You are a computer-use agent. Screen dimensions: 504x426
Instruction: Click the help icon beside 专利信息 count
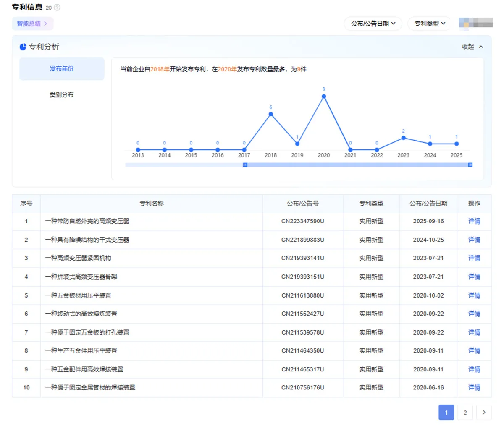(57, 8)
